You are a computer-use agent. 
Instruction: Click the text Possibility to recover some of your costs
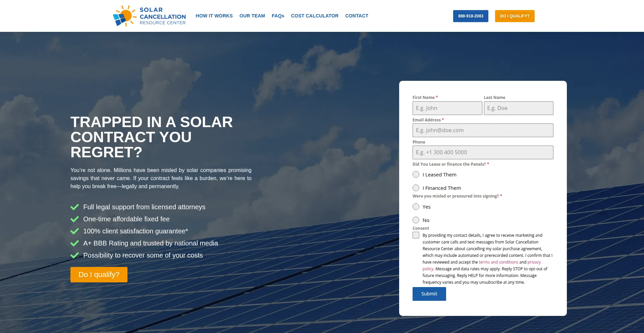click(143, 255)
